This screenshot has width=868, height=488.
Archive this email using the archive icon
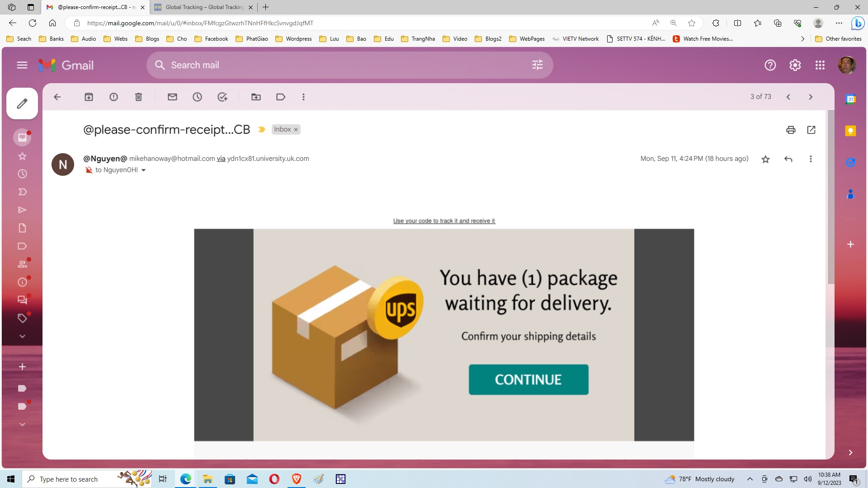89,97
